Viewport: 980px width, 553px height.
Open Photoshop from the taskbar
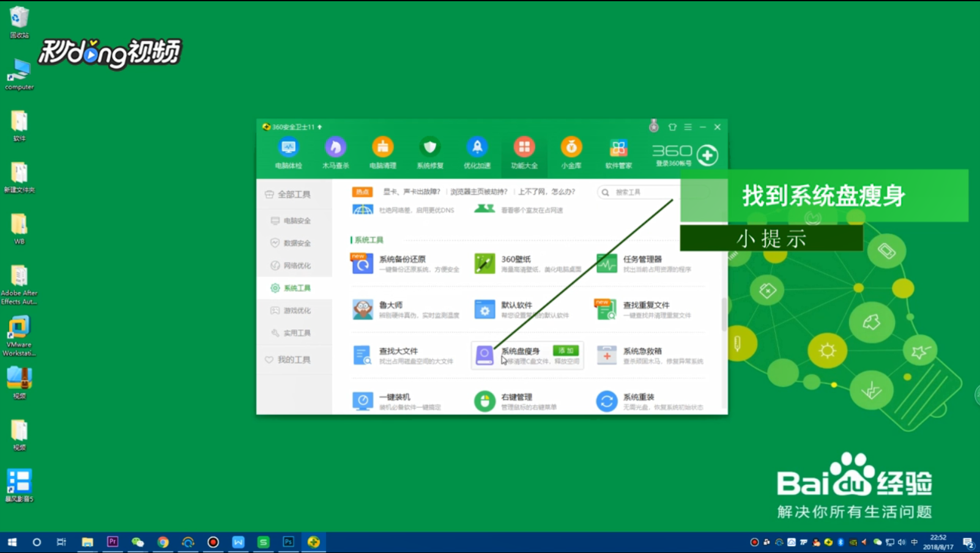click(x=288, y=542)
